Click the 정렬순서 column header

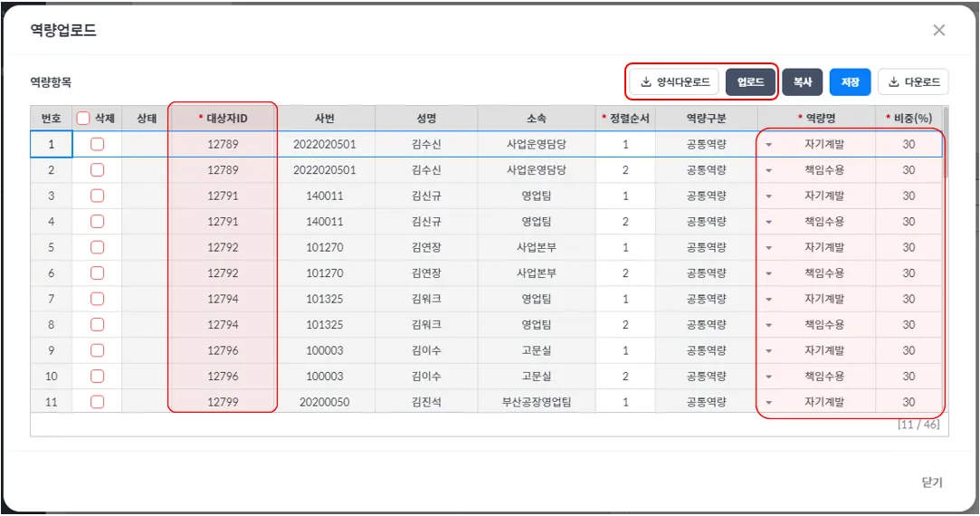(x=625, y=119)
